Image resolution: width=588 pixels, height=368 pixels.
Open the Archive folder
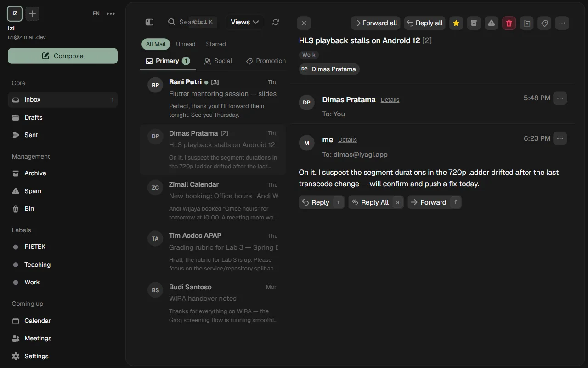pos(62,173)
